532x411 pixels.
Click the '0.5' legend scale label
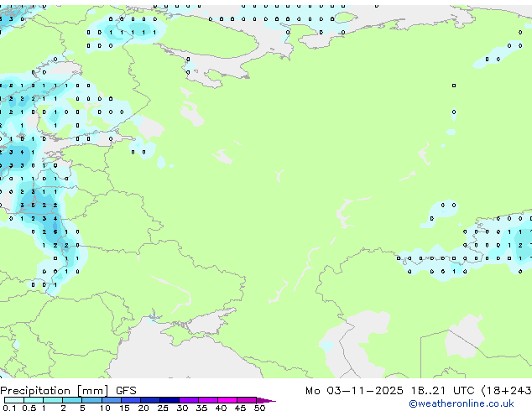(29, 408)
